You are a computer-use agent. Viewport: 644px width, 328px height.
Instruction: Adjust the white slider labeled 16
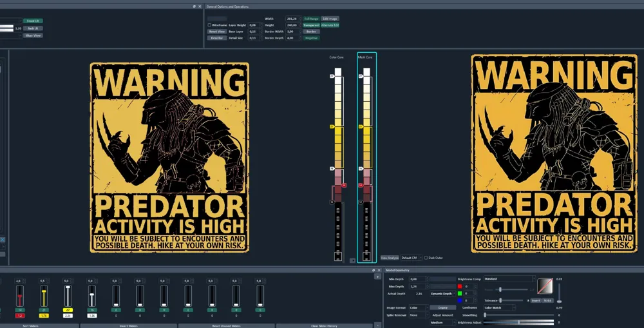[92, 296]
